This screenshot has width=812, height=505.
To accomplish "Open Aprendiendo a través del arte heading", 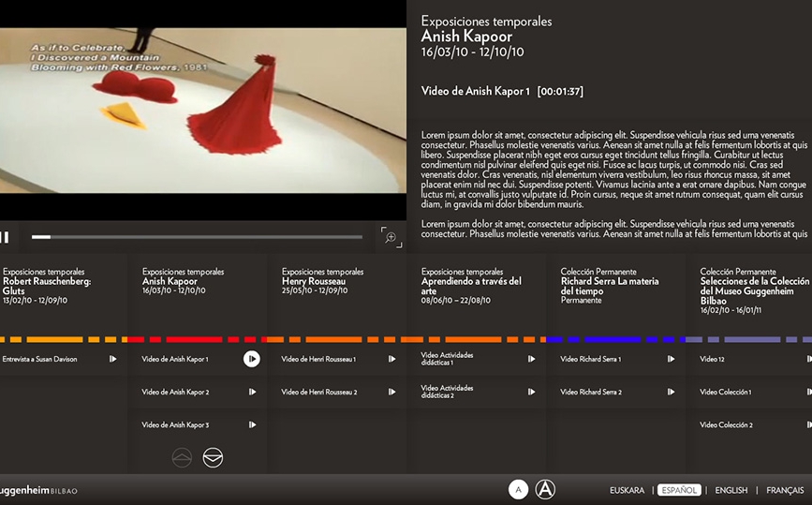I will (x=471, y=286).
